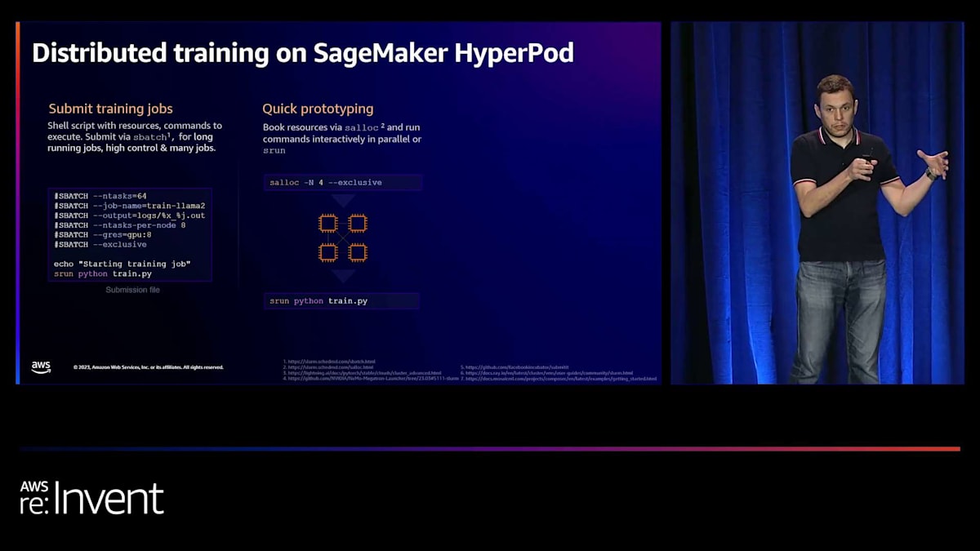Click the 'Submission file' caption
980x551 pixels.
pos(132,290)
